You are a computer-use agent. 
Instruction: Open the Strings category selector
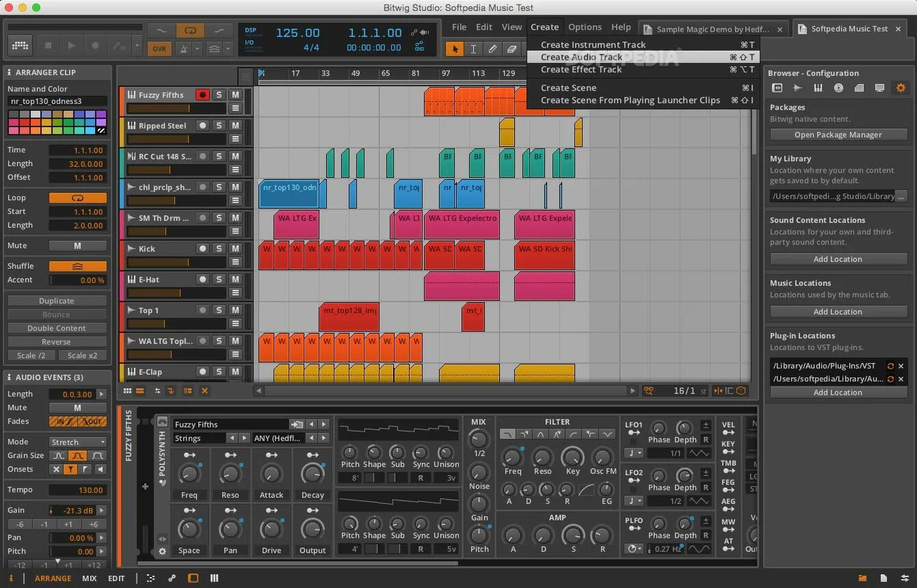199,438
